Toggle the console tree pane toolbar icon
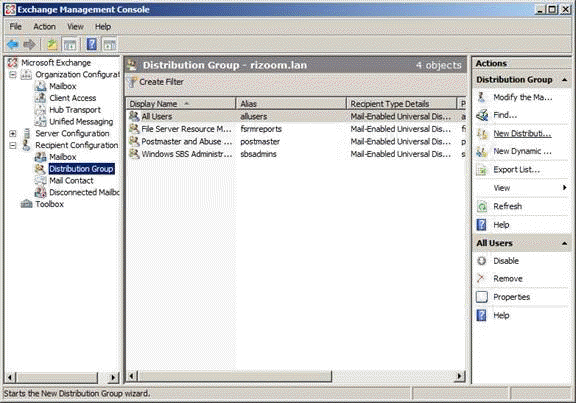 point(70,45)
